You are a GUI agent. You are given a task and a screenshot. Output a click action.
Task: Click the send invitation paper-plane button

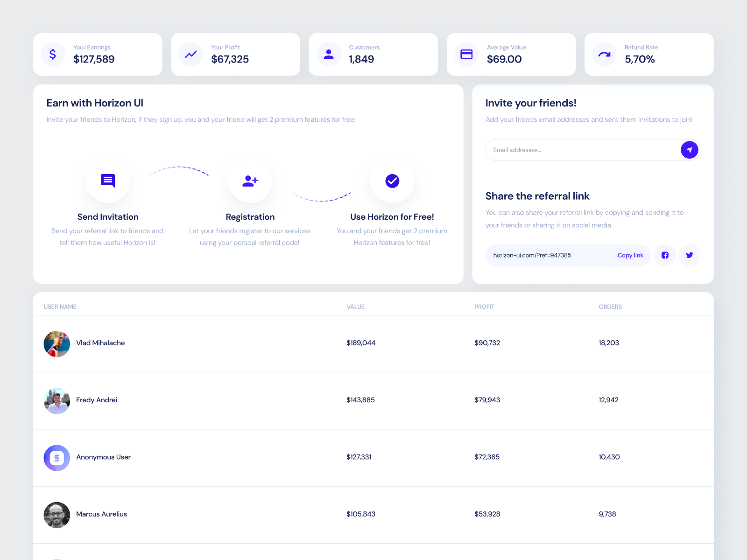(x=690, y=150)
